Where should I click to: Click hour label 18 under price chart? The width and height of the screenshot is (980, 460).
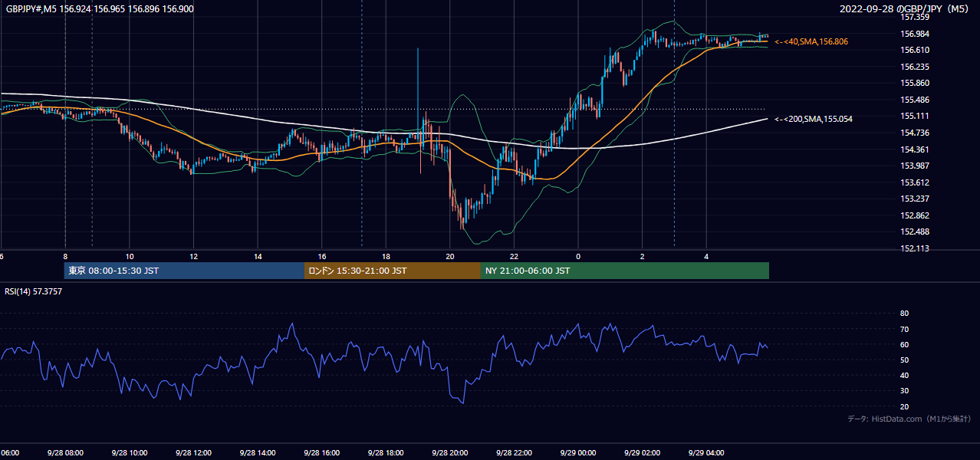[x=386, y=257]
